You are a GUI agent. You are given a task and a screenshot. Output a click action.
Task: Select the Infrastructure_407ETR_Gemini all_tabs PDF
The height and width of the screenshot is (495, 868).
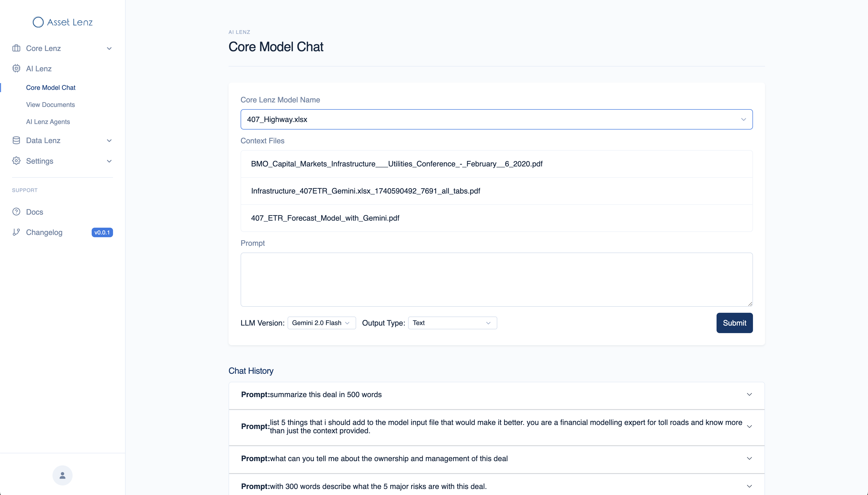[497, 191]
